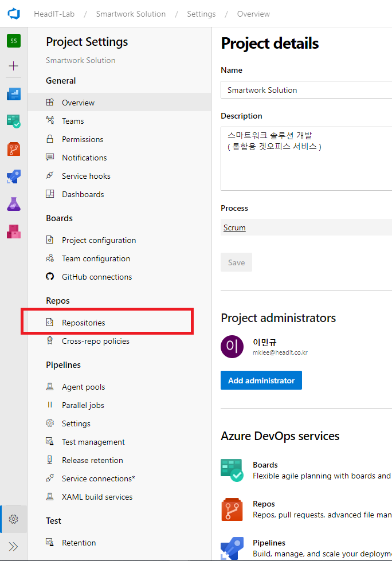Click the pipeline Settings gear icon
The width and height of the screenshot is (392, 561).
(50, 423)
